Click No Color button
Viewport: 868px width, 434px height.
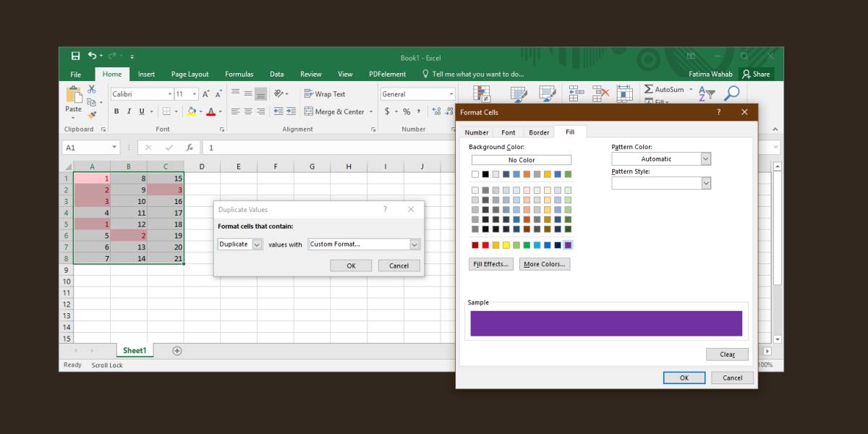click(x=522, y=160)
